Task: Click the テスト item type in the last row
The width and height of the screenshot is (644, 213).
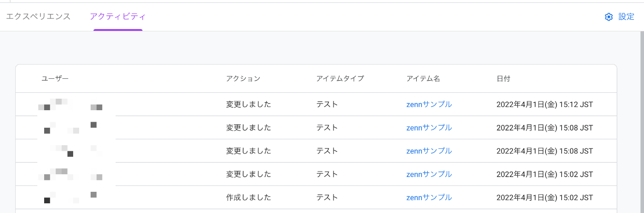Action: pos(327,197)
